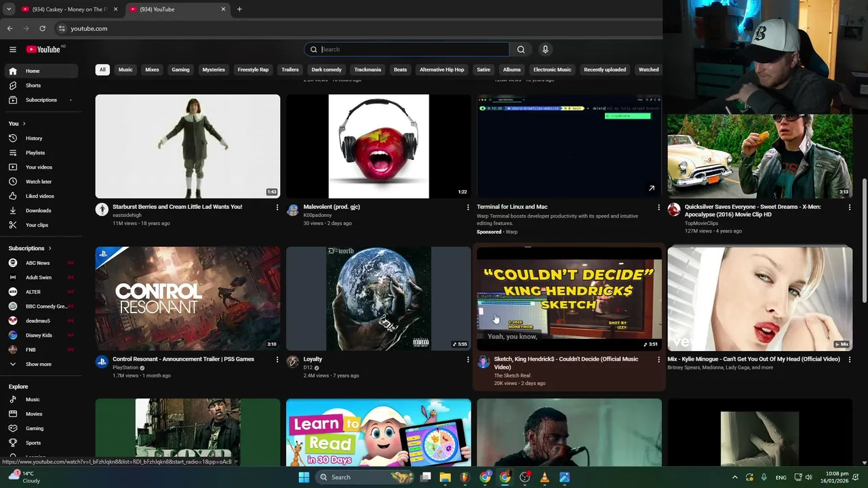This screenshot has height=488, width=868.
Task: Open eastsidehigh channel link
Action: (x=127, y=215)
